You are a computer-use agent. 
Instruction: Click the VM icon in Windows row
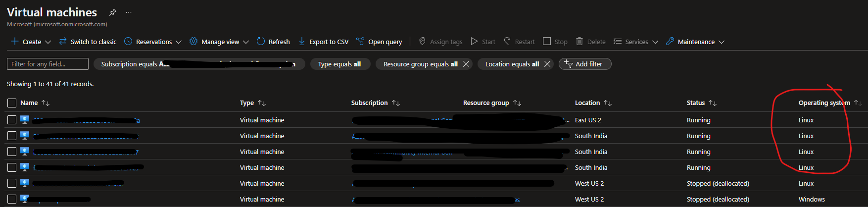point(25,199)
